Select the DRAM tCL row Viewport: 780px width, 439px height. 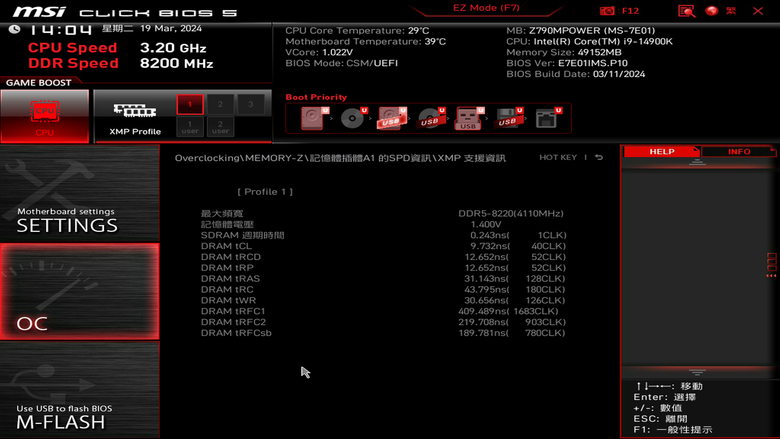[x=383, y=246]
